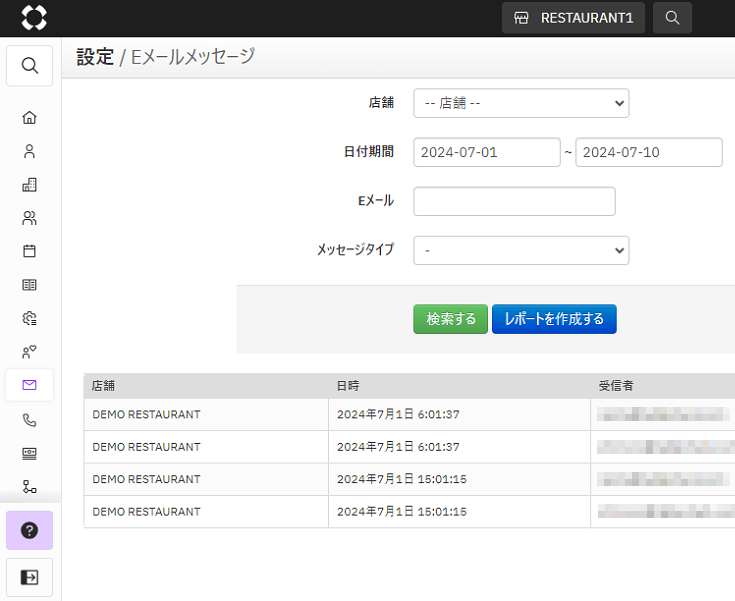Expand the メッセージタイプ dropdown
Image resolution: width=735 pixels, height=601 pixels.
click(520, 250)
